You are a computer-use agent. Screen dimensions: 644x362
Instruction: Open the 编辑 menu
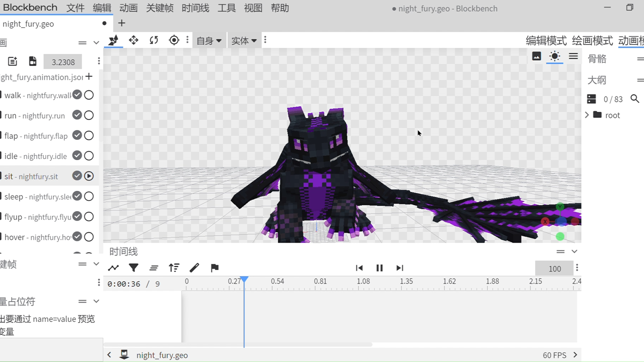[102, 8]
